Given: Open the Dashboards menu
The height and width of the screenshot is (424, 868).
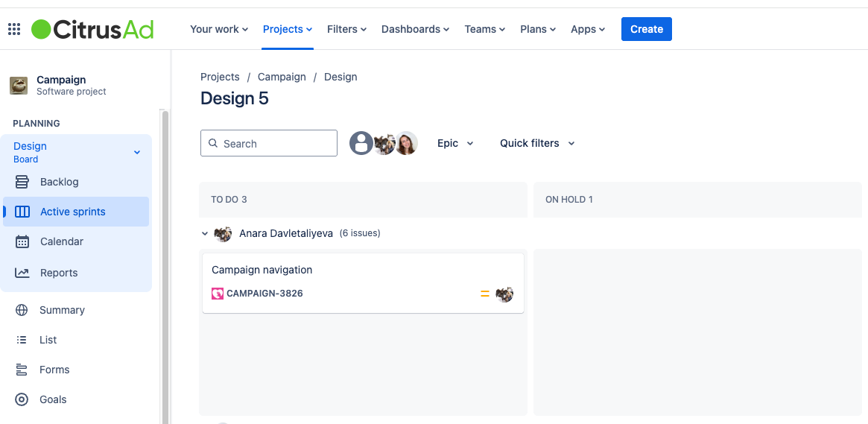Looking at the screenshot, I should (x=415, y=29).
